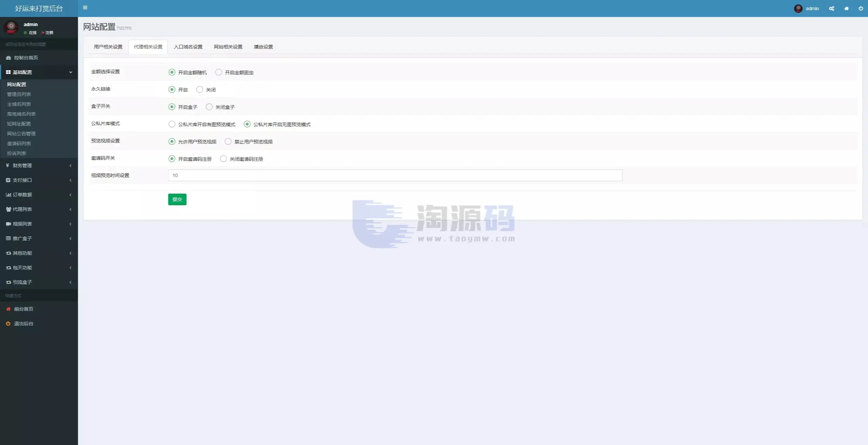Click the retweet icon beside 包天功能
This screenshot has height=445, width=868.
tap(8, 268)
